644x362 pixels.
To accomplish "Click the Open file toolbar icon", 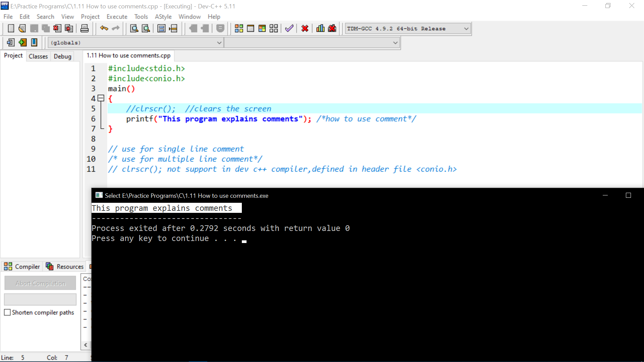I will 22,28.
